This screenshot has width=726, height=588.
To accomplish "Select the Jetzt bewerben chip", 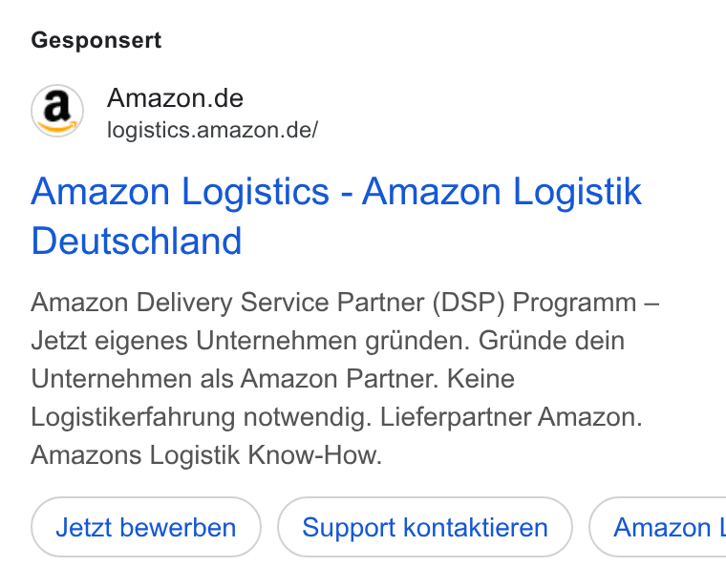I will [146, 527].
